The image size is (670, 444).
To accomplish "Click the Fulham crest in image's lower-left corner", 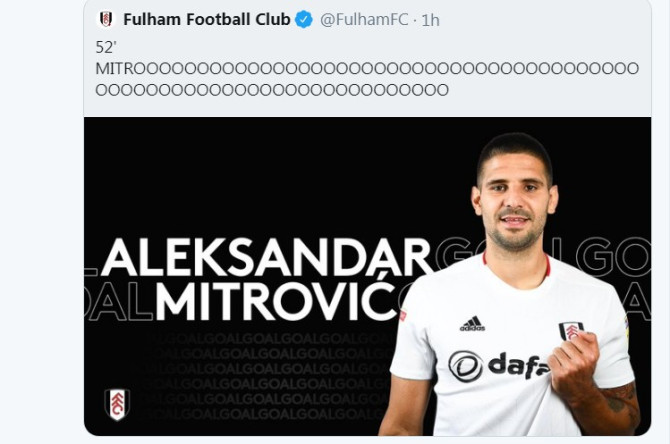I will 117,404.
